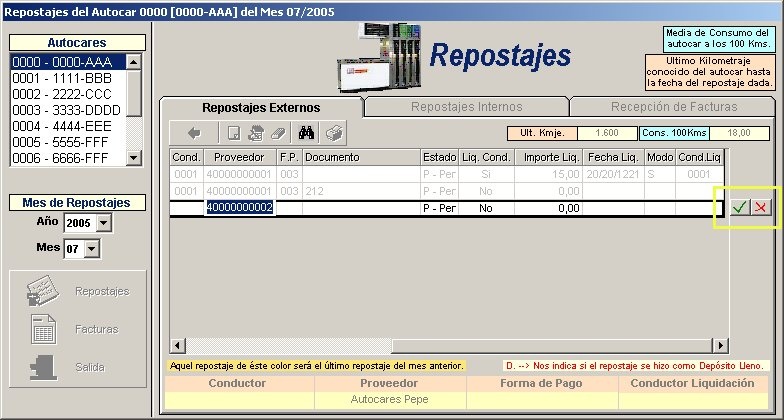
Task: Select autocar 0003 - 3333-DDDD
Action: [x=68, y=110]
